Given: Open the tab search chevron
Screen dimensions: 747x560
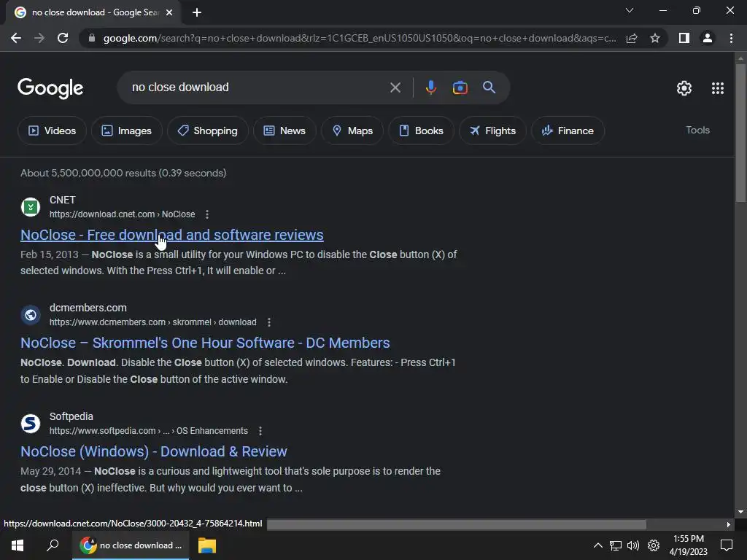Looking at the screenshot, I should pos(630,10).
